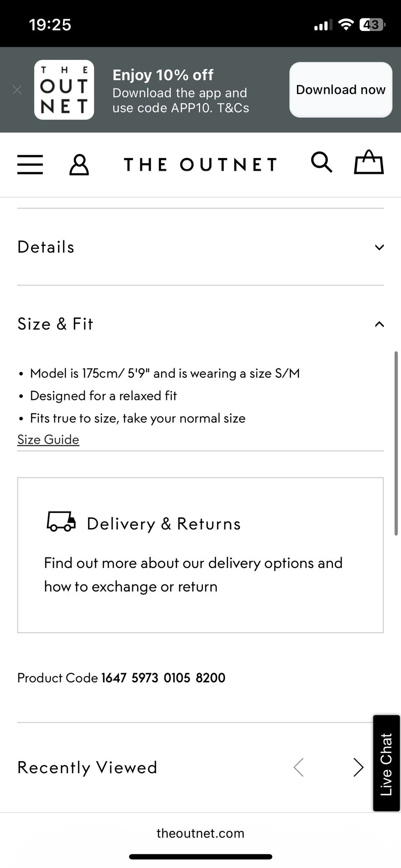Image resolution: width=401 pixels, height=868 pixels.
Task: Expand the Details section chevron
Action: (379, 247)
